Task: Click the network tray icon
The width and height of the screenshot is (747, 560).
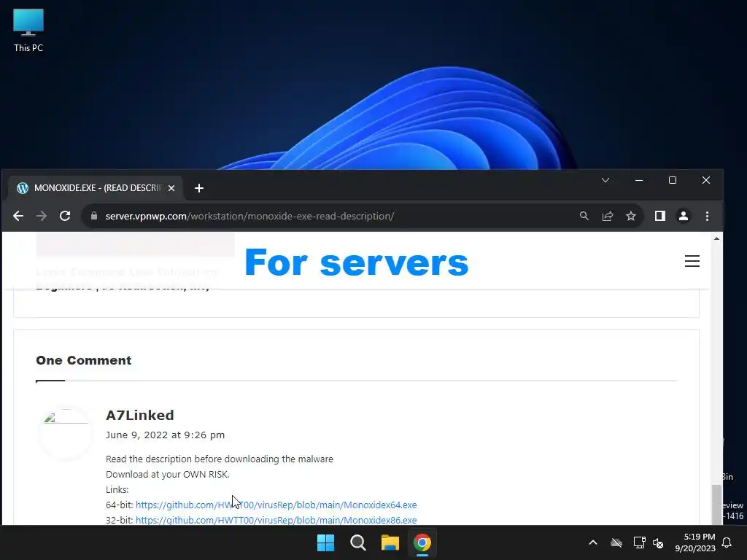Action: click(639, 542)
